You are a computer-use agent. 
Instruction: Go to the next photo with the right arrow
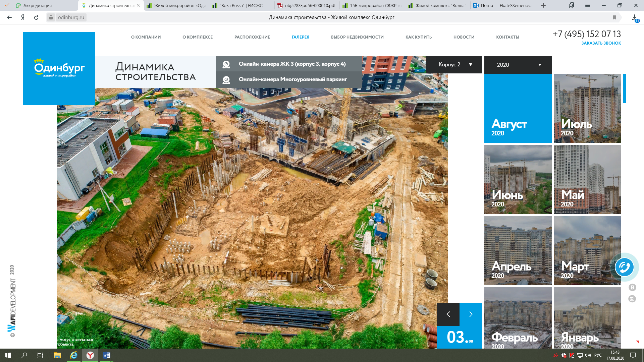point(471,314)
